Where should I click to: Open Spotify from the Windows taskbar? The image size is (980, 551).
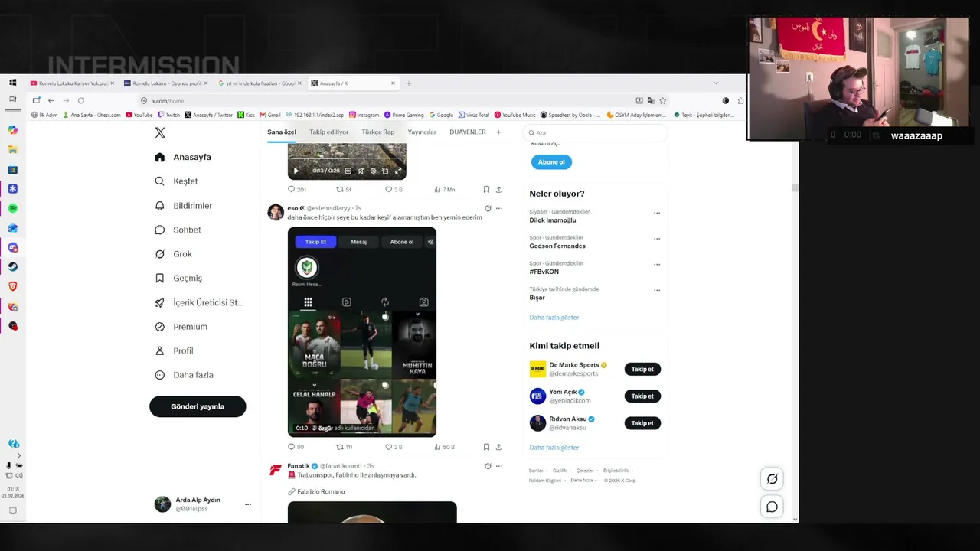point(13,208)
